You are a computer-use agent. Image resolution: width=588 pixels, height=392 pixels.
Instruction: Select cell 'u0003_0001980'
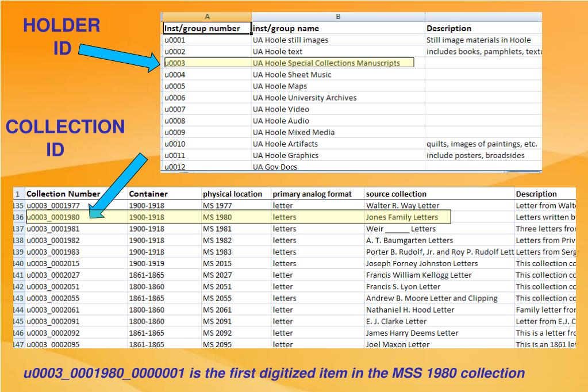click(76, 217)
